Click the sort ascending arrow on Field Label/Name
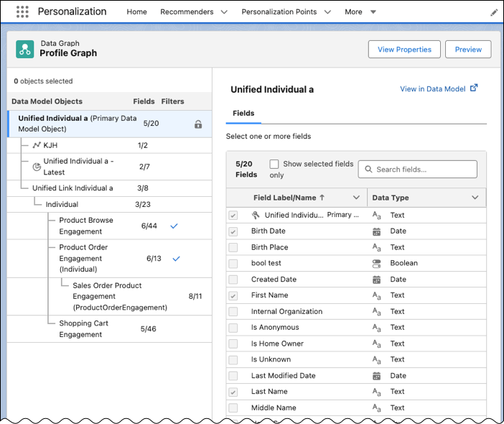Screen dimensions: 504x424 (x=322, y=198)
